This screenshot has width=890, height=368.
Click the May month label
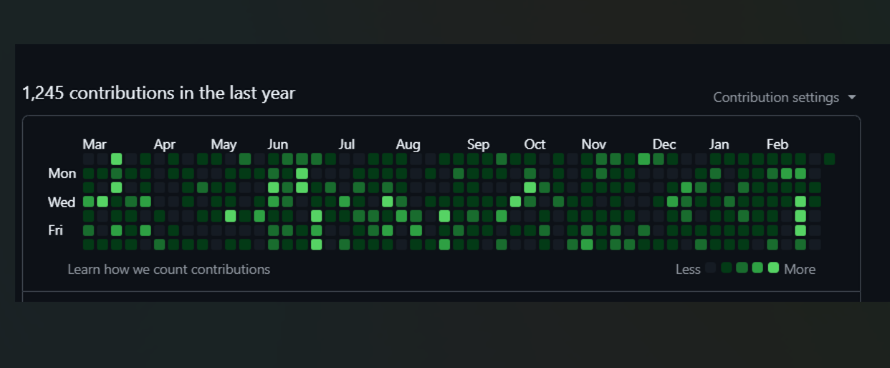pyautogui.click(x=224, y=144)
